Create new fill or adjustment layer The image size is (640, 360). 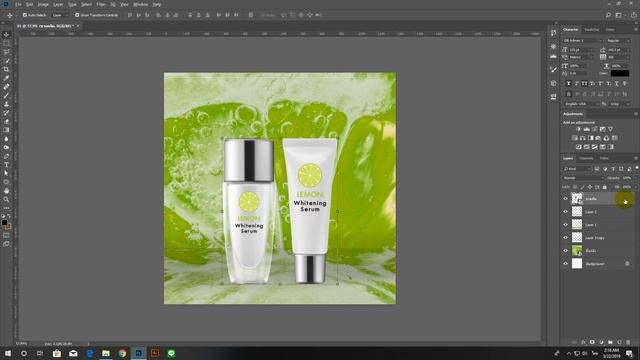click(601, 342)
